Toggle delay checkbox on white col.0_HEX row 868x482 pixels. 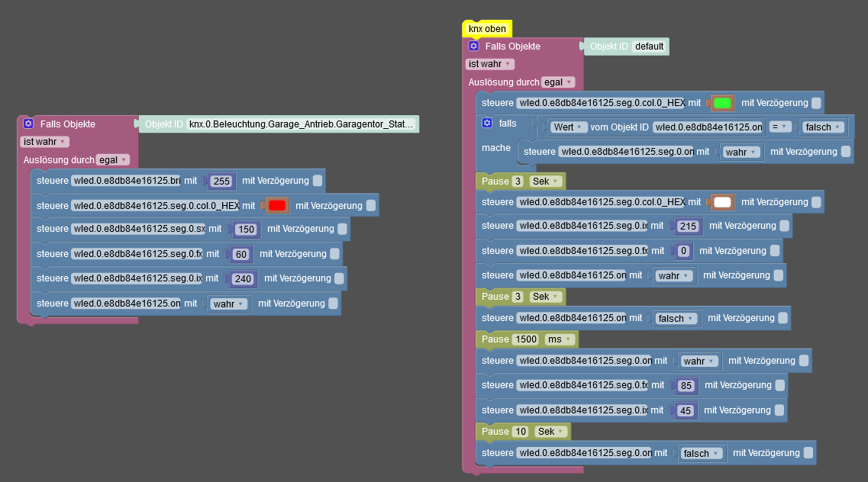(x=817, y=202)
